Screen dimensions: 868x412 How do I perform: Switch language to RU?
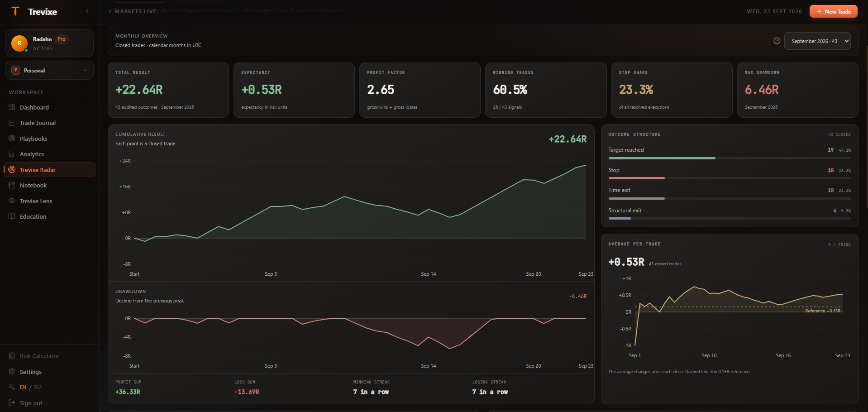point(38,387)
